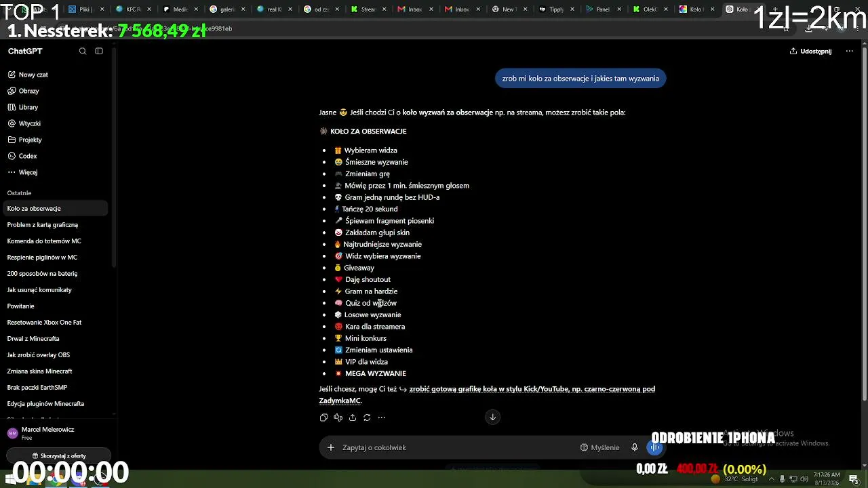Image resolution: width=868 pixels, height=488 pixels.
Task: Jump to bottom with down-arrow button
Action: coord(492,417)
